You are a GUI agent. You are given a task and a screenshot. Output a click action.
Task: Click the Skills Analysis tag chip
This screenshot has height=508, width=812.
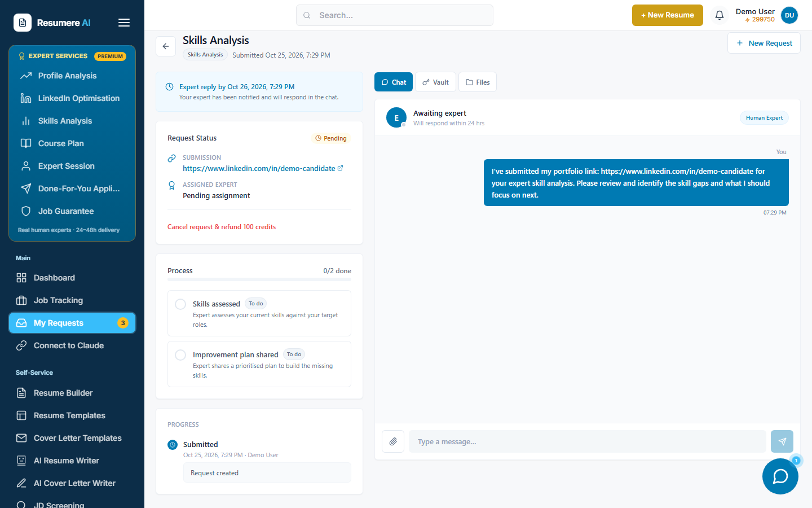coord(205,55)
